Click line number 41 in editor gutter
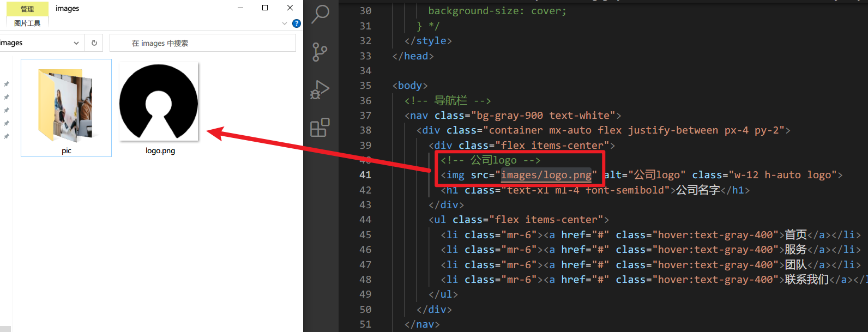Image resolution: width=868 pixels, height=332 pixels. click(x=365, y=175)
